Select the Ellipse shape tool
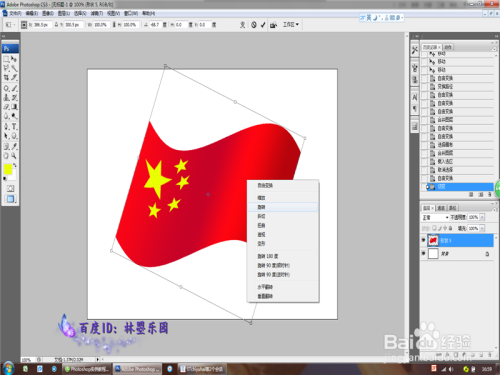 (14, 136)
